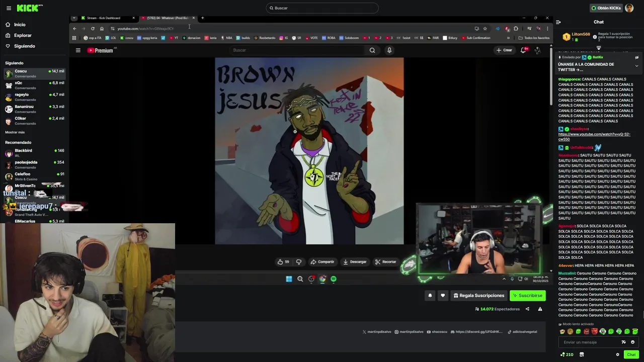Click the share icon beside viewer count
The width and height of the screenshot is (644, 362).
click(x=527, y=309)
